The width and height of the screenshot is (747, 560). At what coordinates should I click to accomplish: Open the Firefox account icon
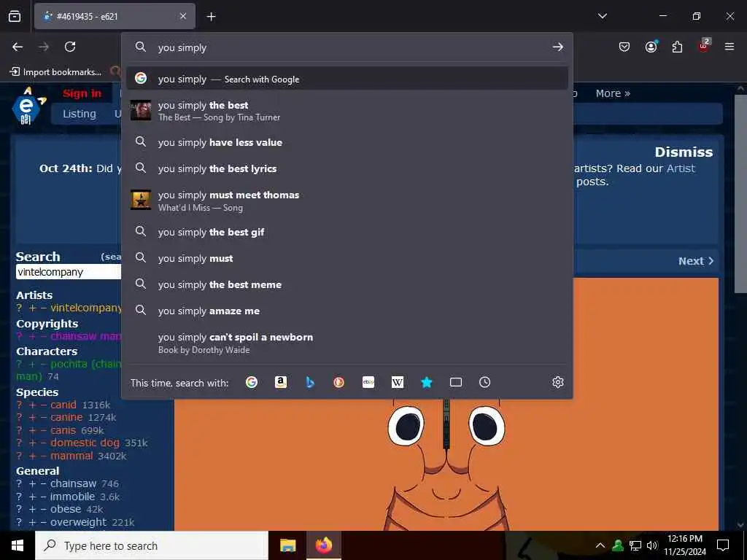click(x=651, y=47)
